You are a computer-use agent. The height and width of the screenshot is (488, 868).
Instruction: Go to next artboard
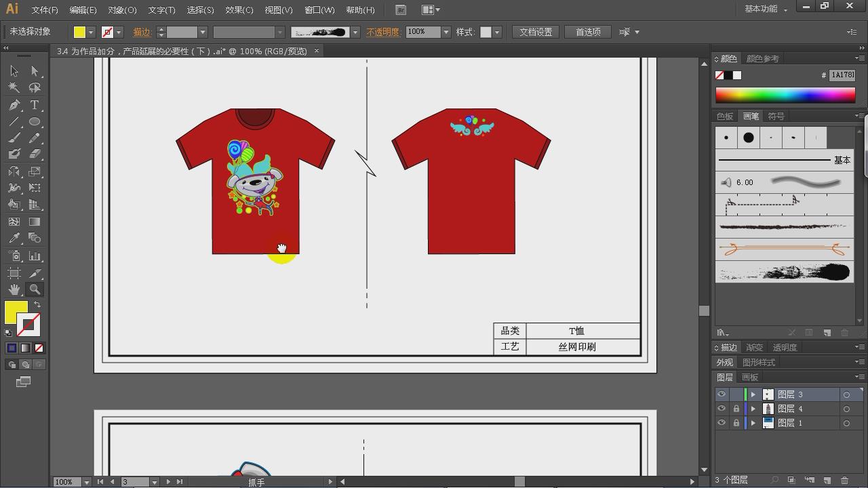(168, 482)
